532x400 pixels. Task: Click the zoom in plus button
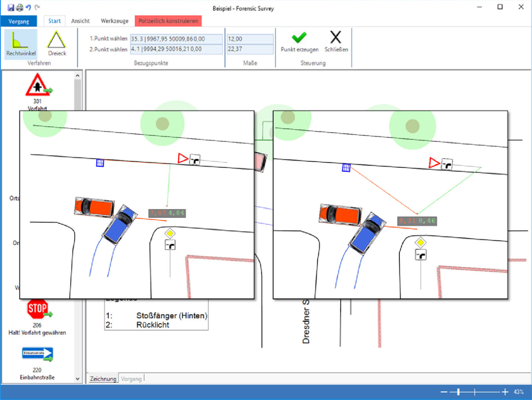tap(505, 392)
